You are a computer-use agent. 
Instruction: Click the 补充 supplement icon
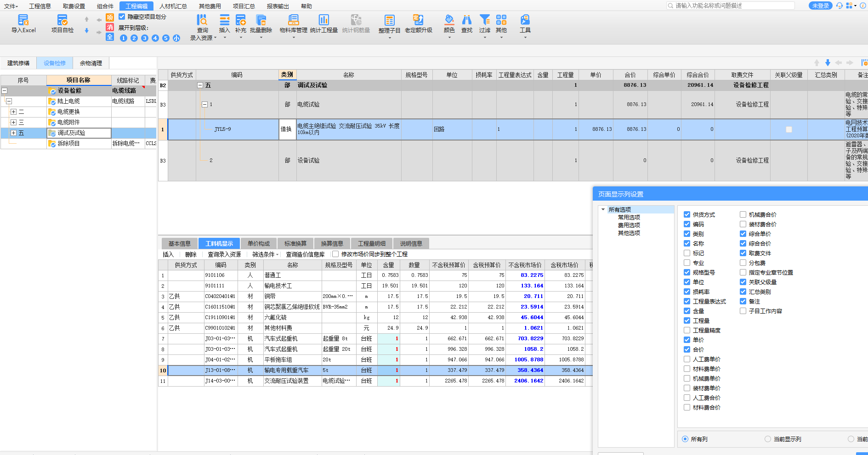[x=241, y=20]
